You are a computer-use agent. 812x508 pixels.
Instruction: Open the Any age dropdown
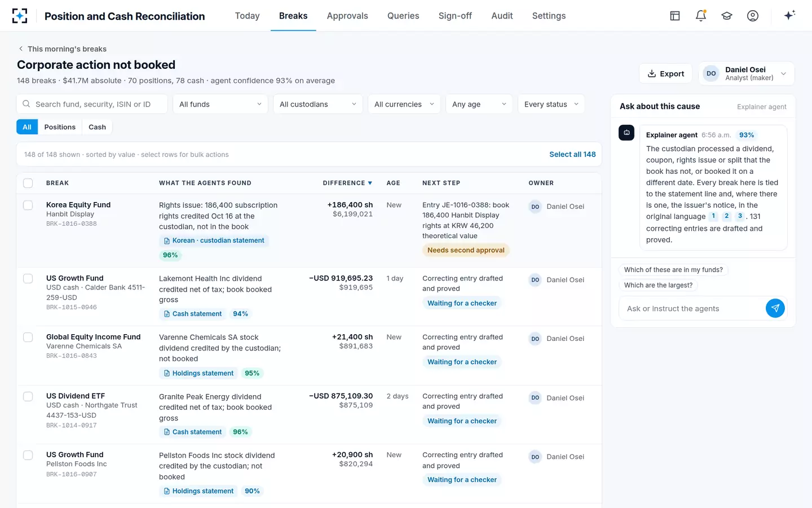click(479, 104)
